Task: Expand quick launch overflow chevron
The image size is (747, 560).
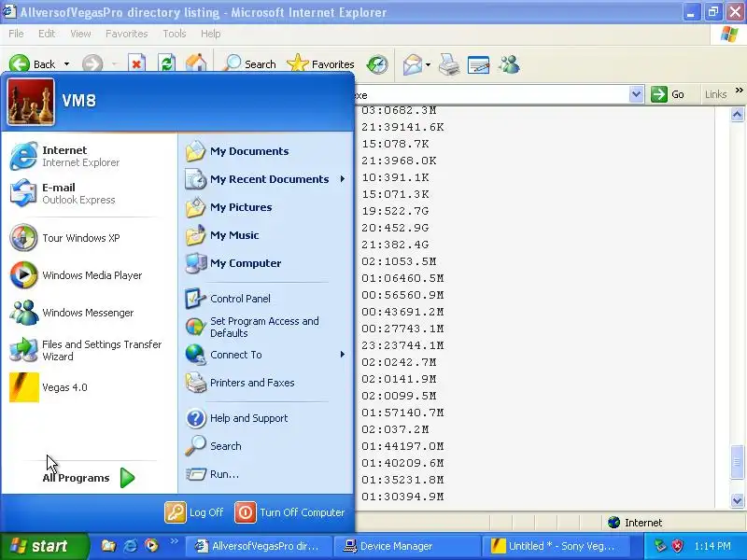Action: click(x=174, y=540)
